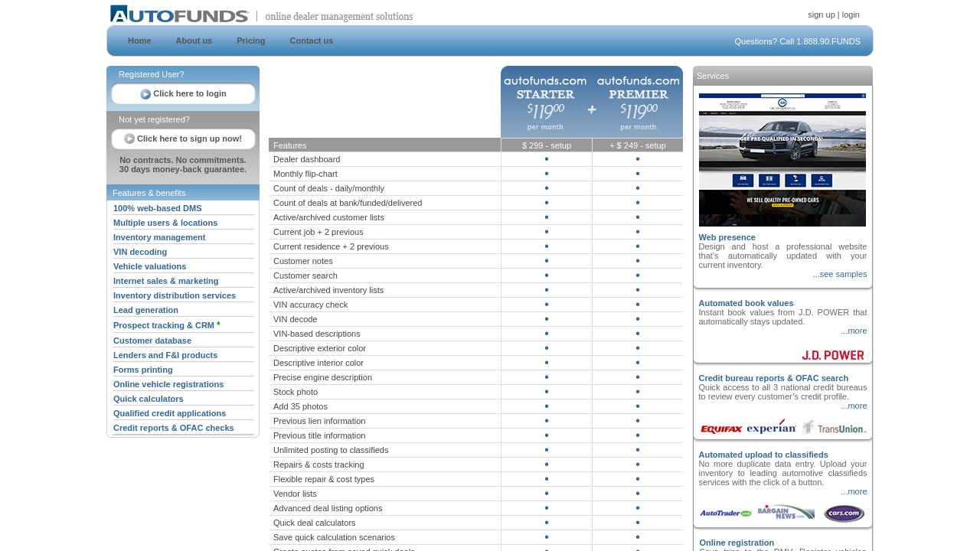Open Lead generation link
This screenshot has width=980, height=551.
[x=145, y=310]
